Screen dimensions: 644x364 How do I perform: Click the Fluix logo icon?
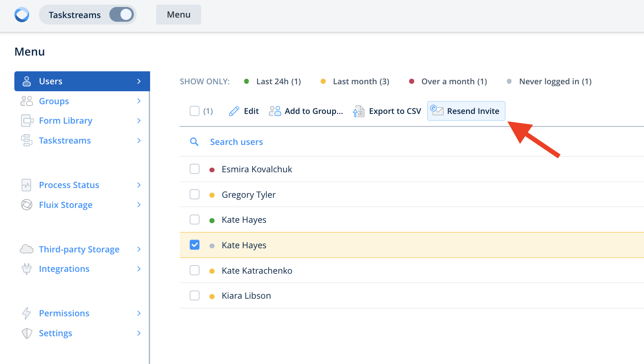click(22, 15)
